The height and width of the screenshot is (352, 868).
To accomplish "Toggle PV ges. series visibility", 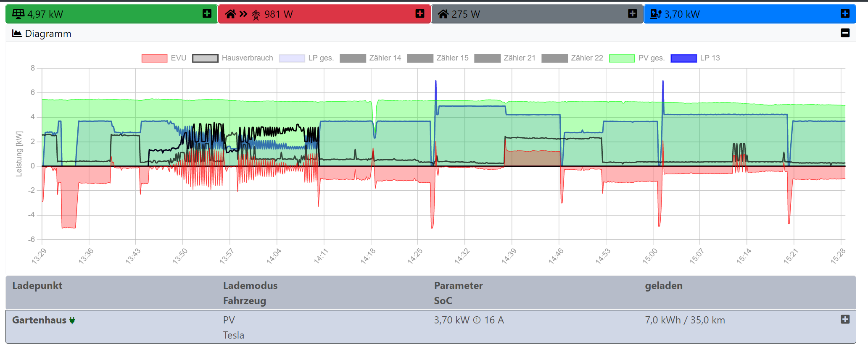I will (637, 58).
